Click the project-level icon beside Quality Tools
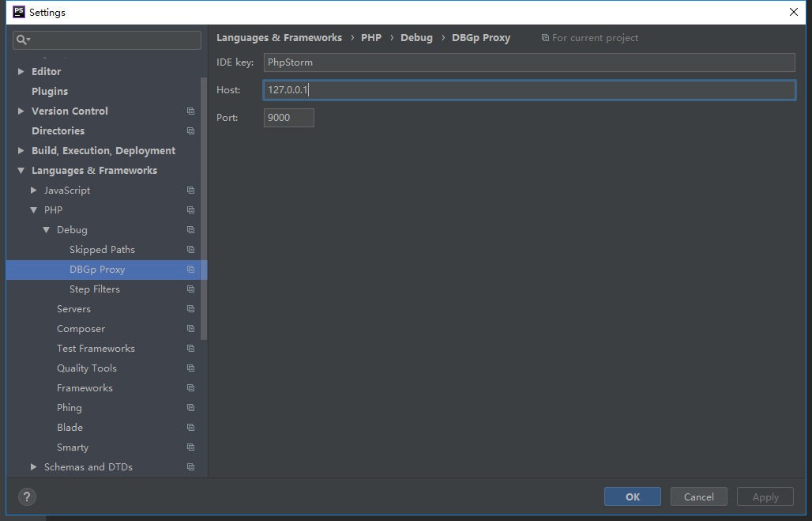 [x=190, y=368]
